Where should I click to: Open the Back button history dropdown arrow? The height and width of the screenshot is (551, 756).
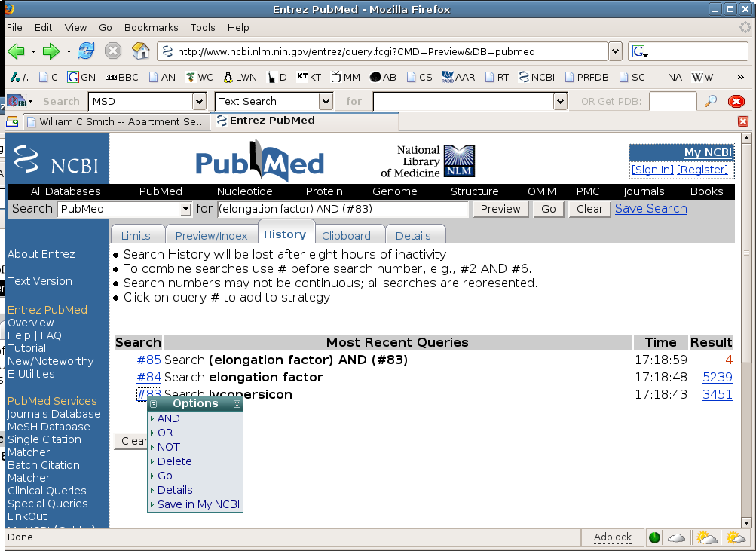(33, 51)
